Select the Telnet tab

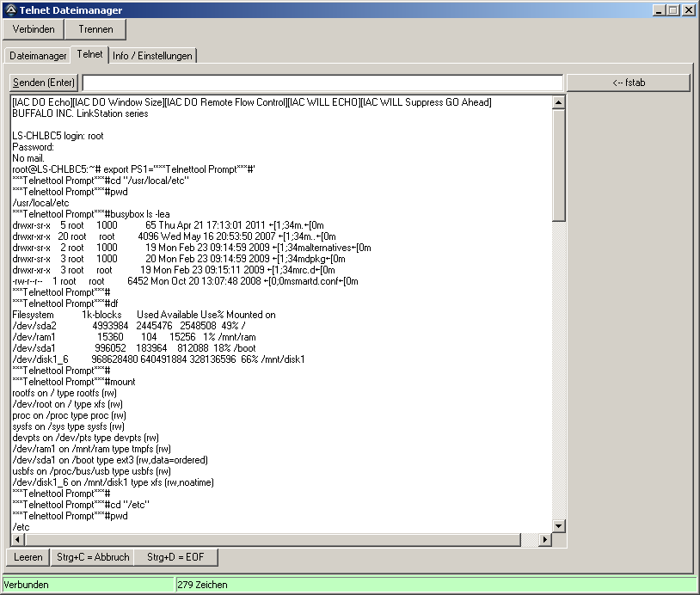click(x=89, y=54)
